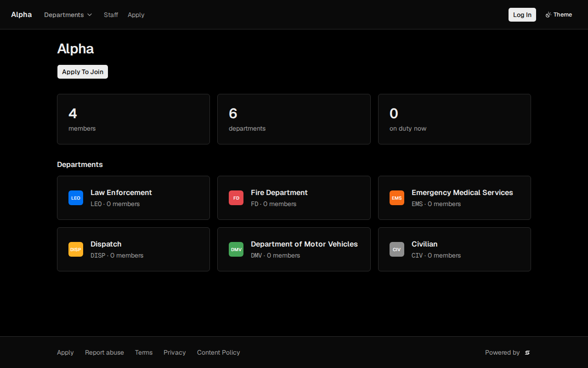The height and width of the screenshot is (368, 588).
Task: Click the Departments section heading
Action: [x=80, y=165]
